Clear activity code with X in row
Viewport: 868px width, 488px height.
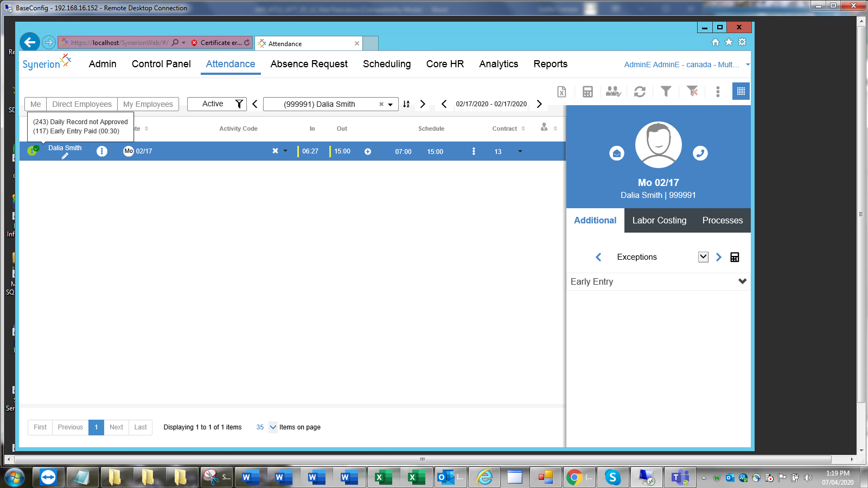click(275, 151)
